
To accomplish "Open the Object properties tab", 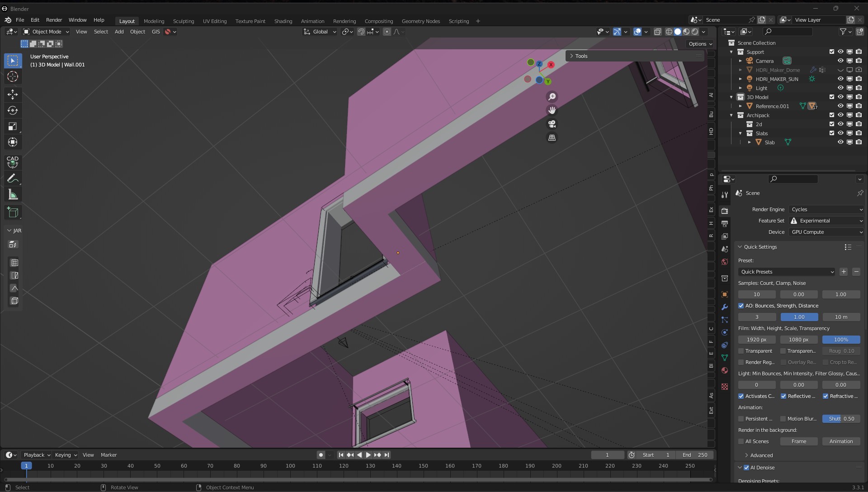I will (725, 294).
